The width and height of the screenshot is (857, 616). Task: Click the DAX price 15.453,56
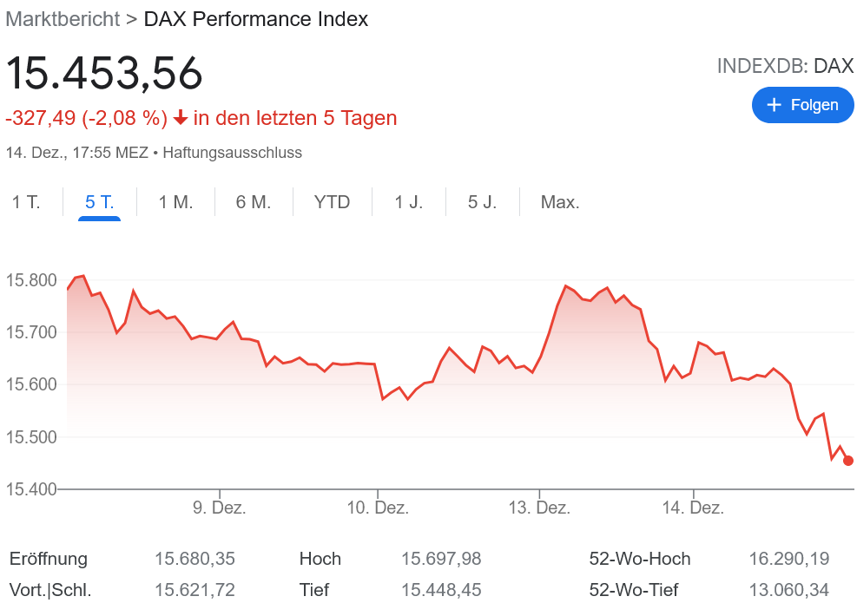[x=104, y=73]
